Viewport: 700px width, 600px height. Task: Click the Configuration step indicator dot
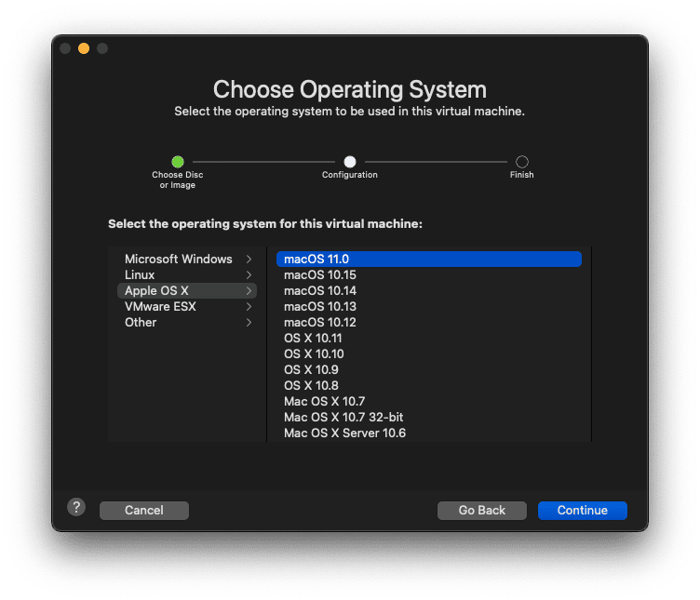point(350,162)
